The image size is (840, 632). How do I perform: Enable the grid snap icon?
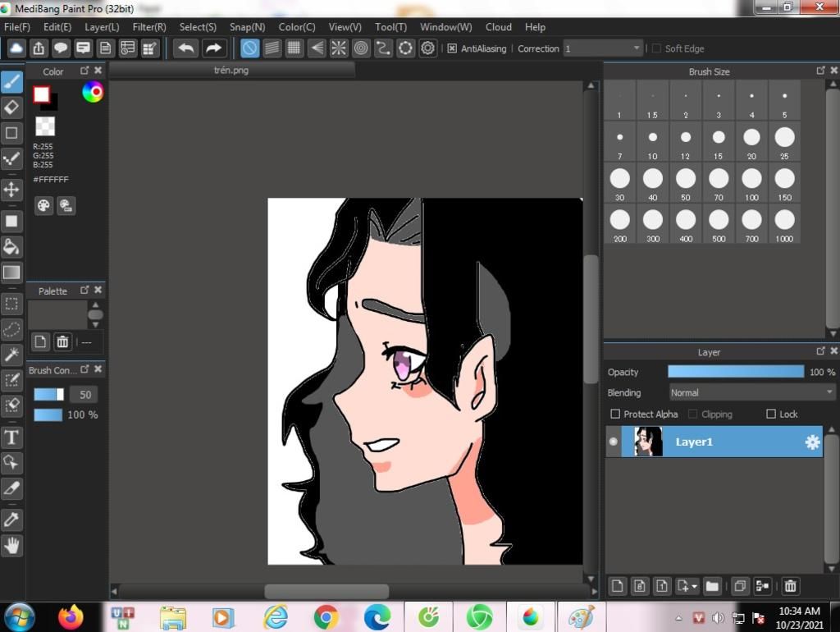pyautogui.click(x=294, y=48)
